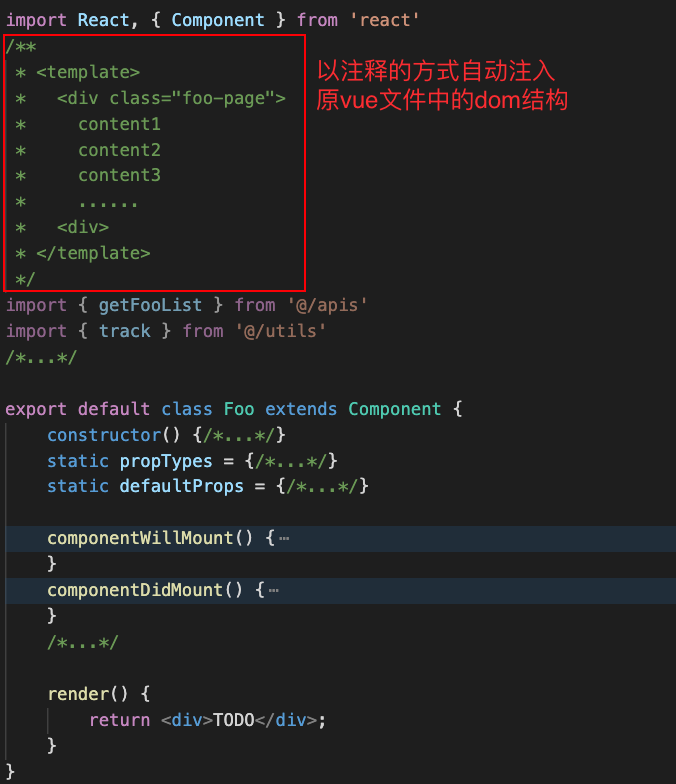Viewport: 676px width, 784px height.
Task: Expand the folded componentDidMount body ellipsis
Action: [274, 590]
